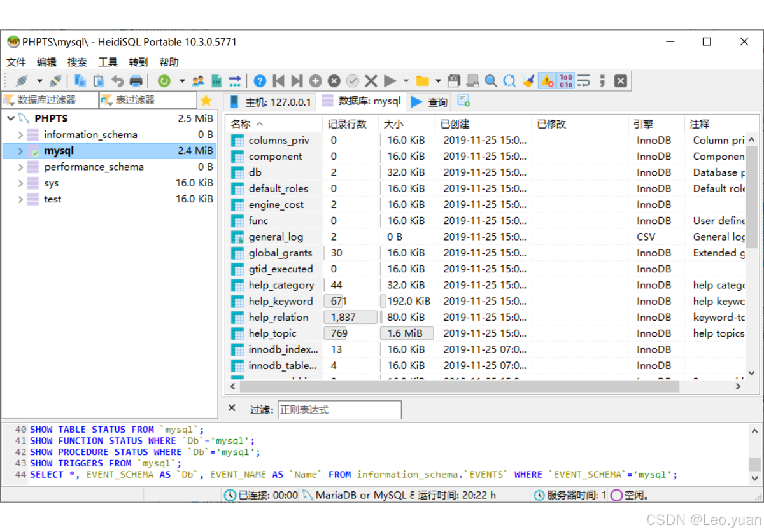Switch to the 主机: 127.0.0.1 tab

270,102
